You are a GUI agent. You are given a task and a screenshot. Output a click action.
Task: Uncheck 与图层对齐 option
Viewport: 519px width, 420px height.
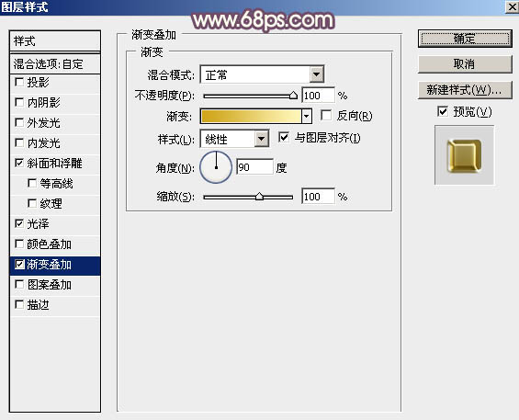click(284, 137)
